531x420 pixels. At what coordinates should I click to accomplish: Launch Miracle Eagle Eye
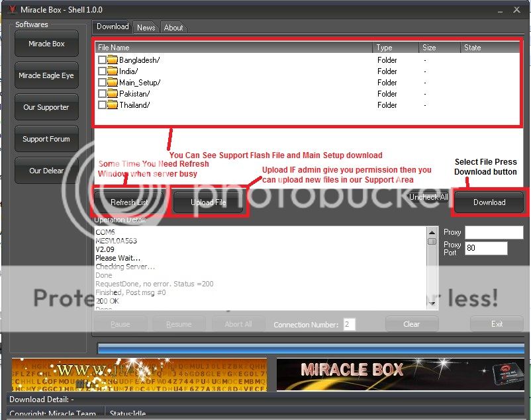coord(46,75)
